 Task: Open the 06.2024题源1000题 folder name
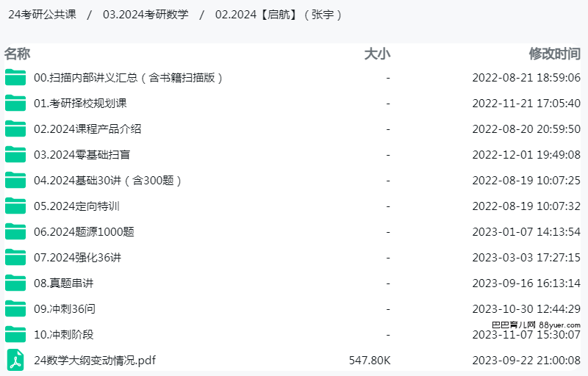[x=84, y=232]
